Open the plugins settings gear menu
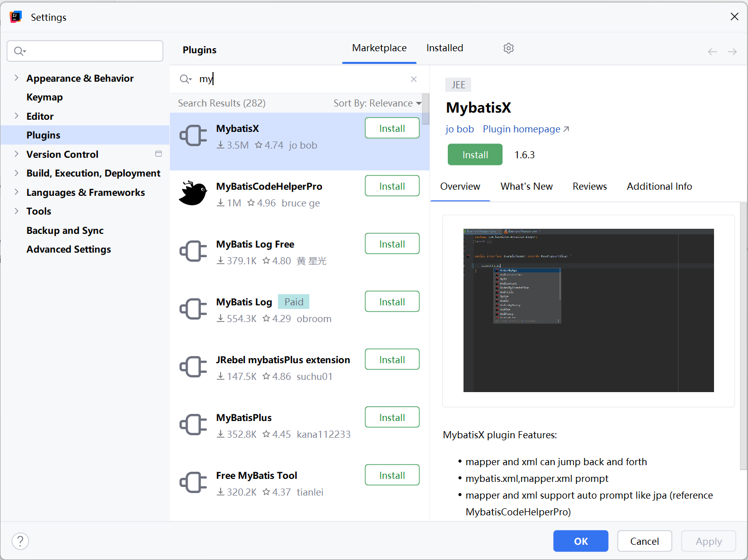The width and height of the screenshot is (748, 560). pyautogui.click(x=509, y=48)
